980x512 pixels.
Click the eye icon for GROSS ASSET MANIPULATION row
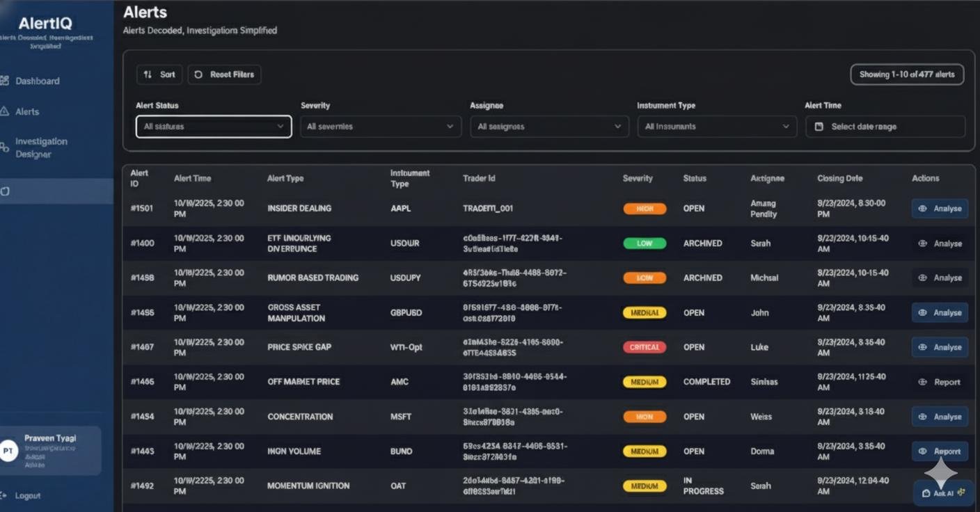point(923,312)
